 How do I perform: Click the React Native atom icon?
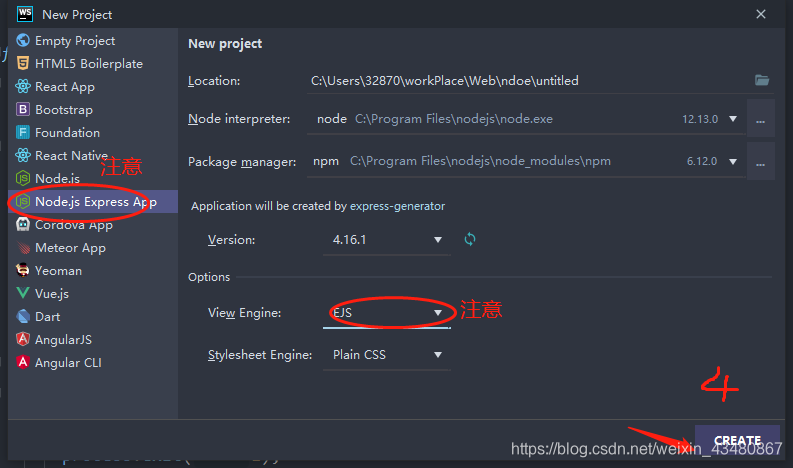[x=23, y=155]
